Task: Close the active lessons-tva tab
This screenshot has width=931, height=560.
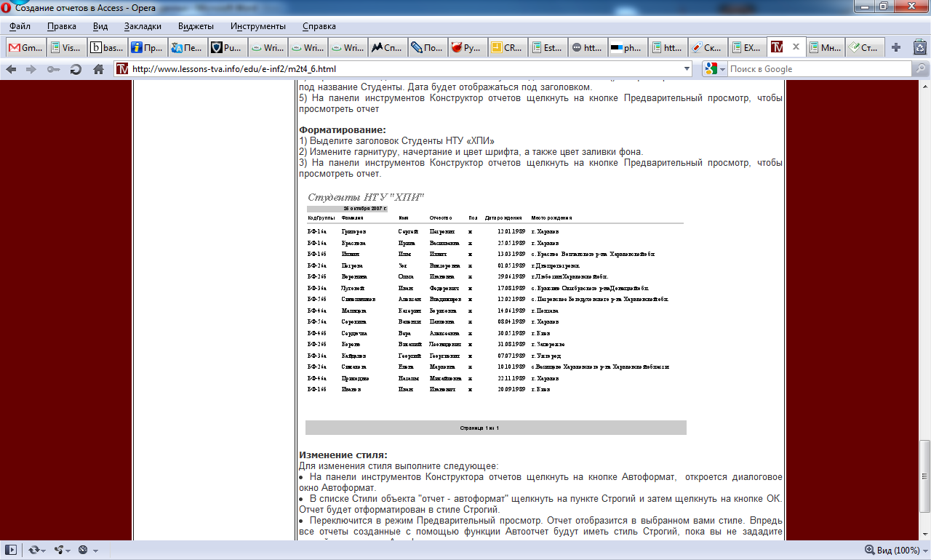Action: (796, 47)
